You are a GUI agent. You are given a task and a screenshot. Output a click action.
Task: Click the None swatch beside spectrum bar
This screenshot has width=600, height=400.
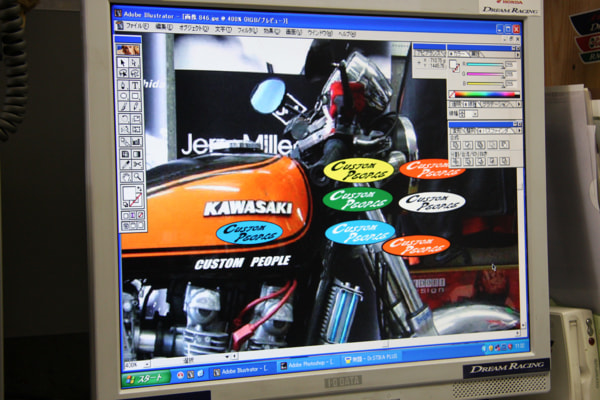452,94
